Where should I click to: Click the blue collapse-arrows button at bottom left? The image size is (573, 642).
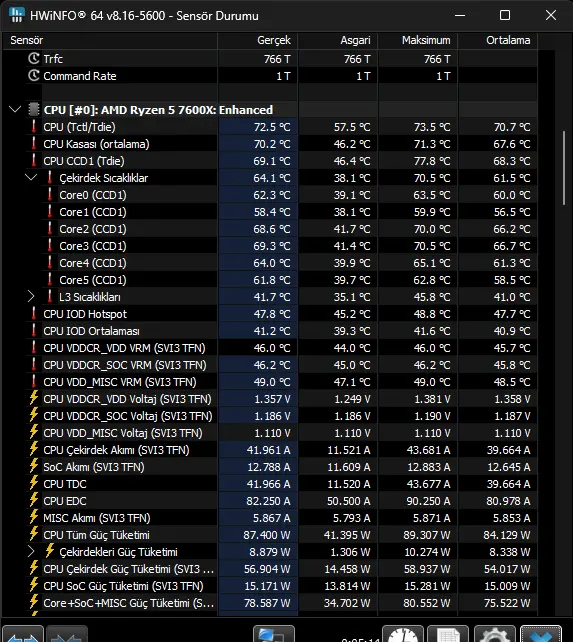(67, 634)
